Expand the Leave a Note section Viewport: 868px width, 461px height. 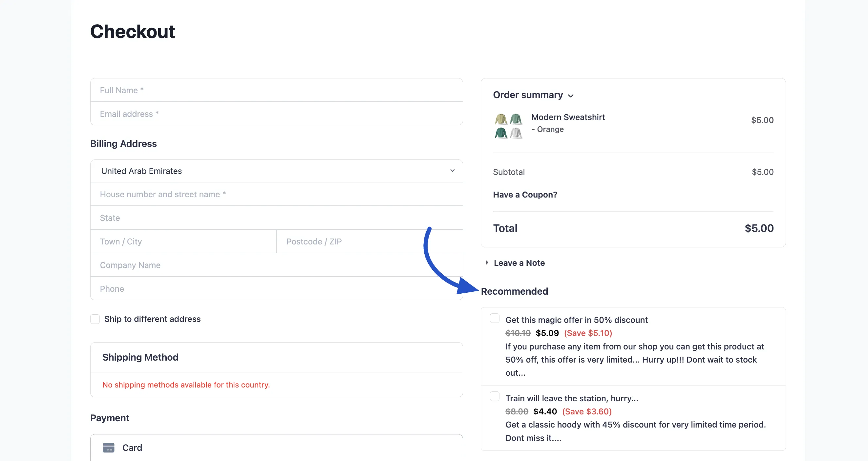(x=519, y=263)
